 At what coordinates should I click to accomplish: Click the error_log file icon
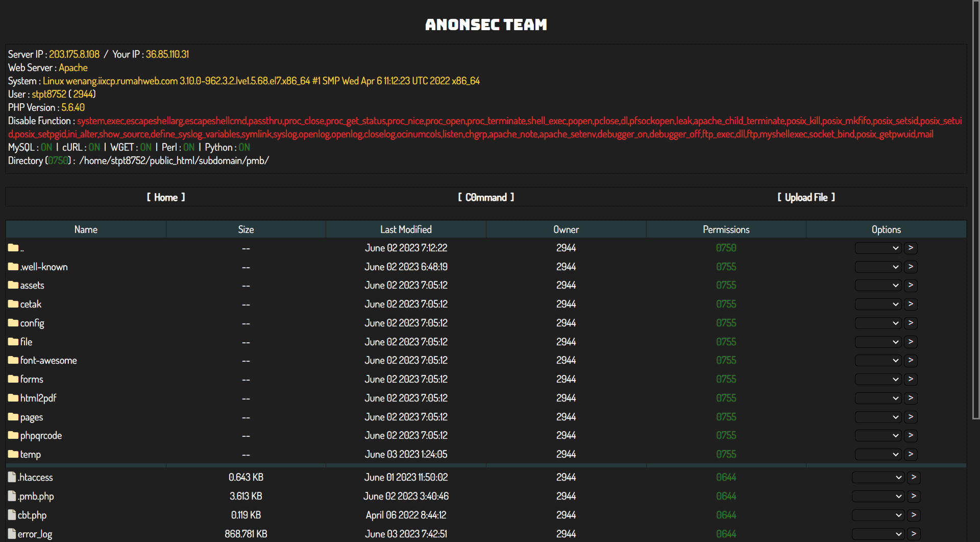coord(12,534)
